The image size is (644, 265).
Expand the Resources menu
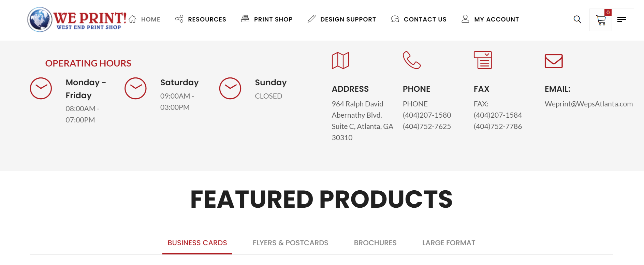201,19
